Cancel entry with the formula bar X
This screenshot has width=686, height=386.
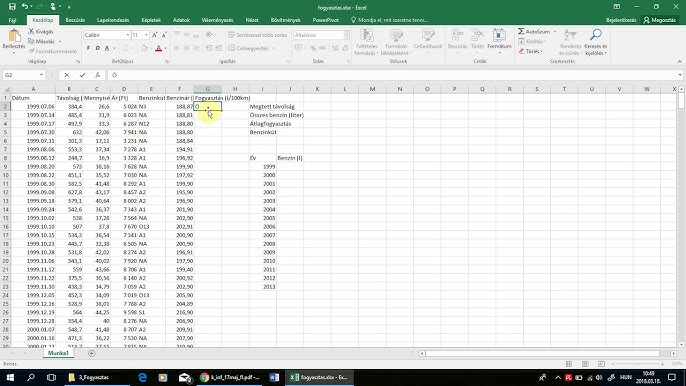[66, 75]
